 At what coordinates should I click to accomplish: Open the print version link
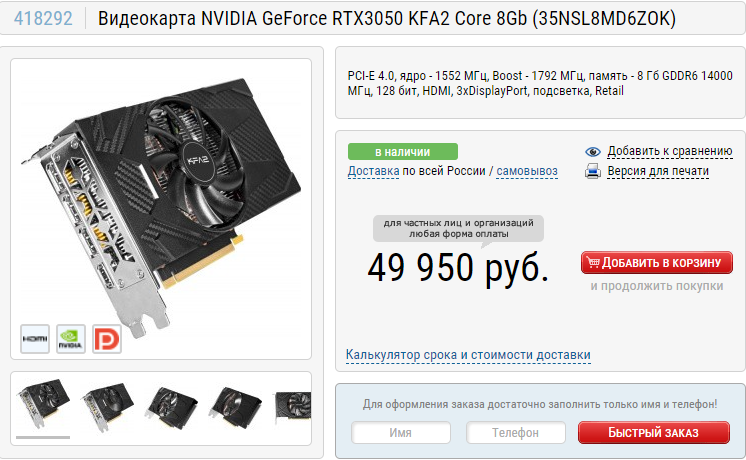click(658, 171)
